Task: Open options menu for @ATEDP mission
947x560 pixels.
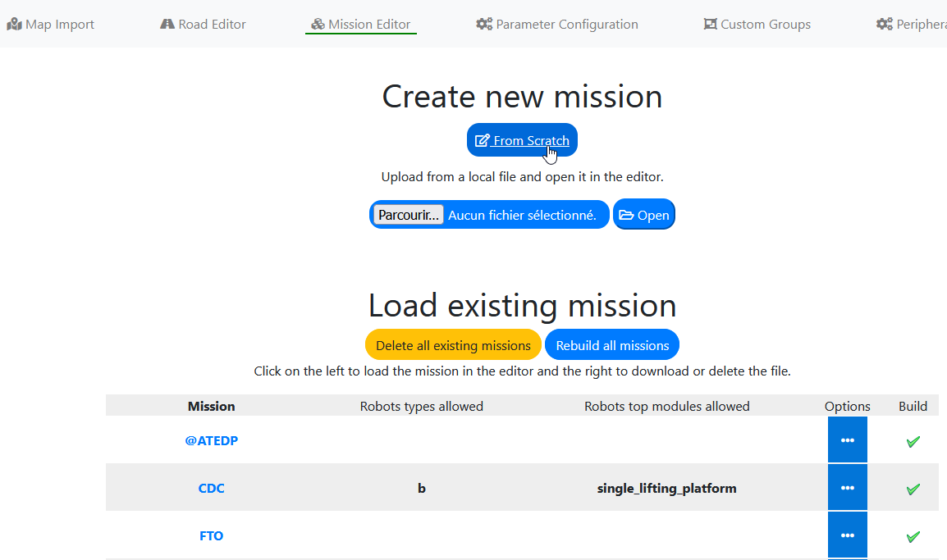Action: (847, 440)
